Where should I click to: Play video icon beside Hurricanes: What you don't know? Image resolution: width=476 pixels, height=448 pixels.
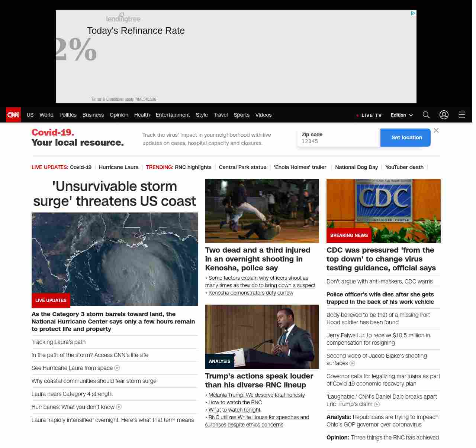119,407
